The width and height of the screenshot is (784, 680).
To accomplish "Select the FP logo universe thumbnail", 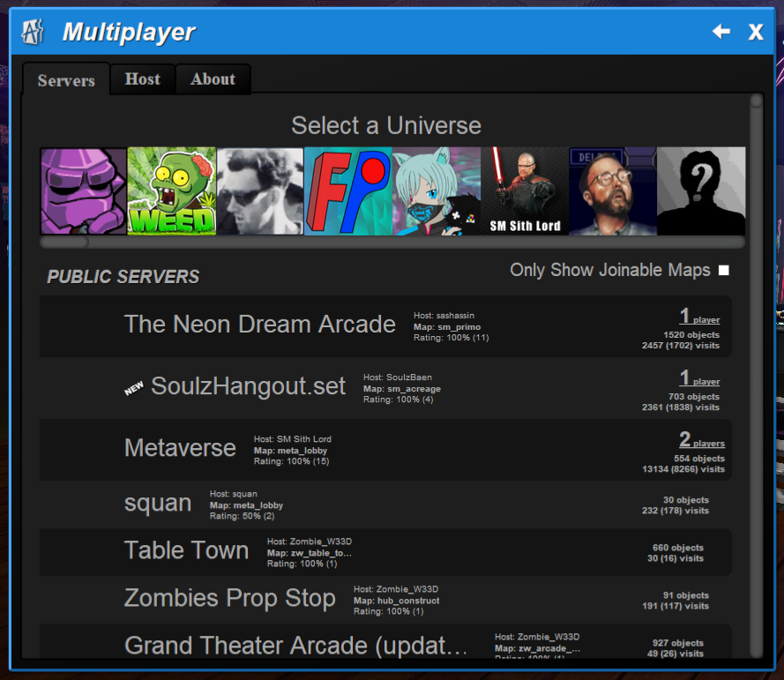I will coord(348,191).
